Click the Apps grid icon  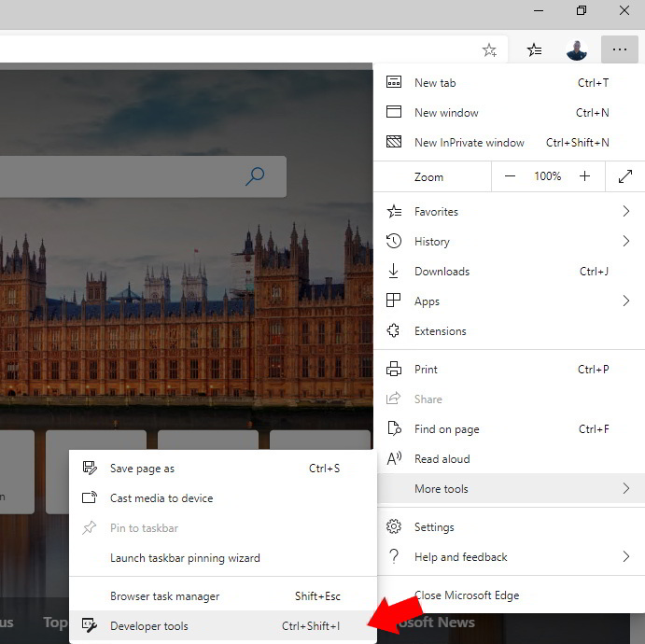(x=393, y=301)
